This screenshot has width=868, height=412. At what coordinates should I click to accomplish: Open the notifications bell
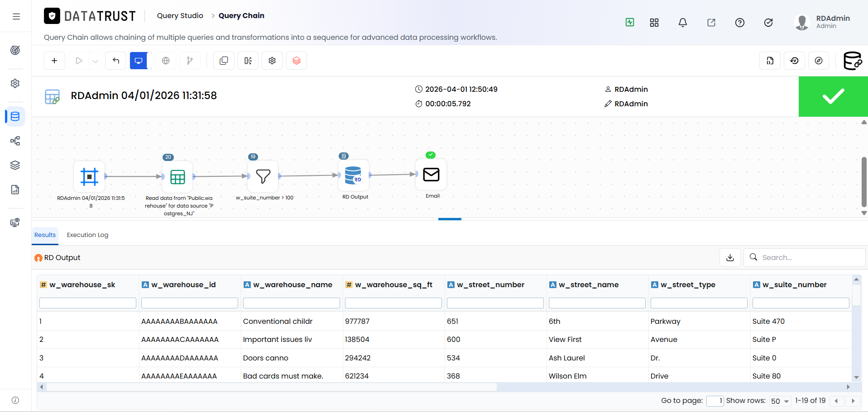coord(683,23)
